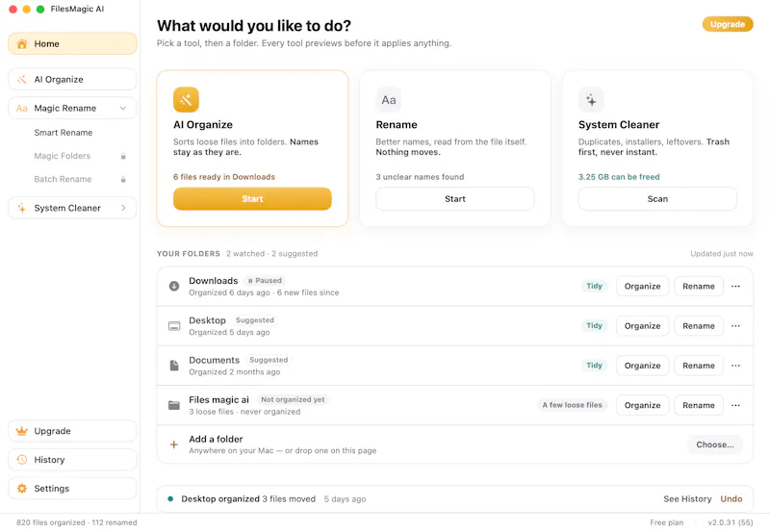
Task: Click Rename for the Downloads folder
Action: pos(699,286)
